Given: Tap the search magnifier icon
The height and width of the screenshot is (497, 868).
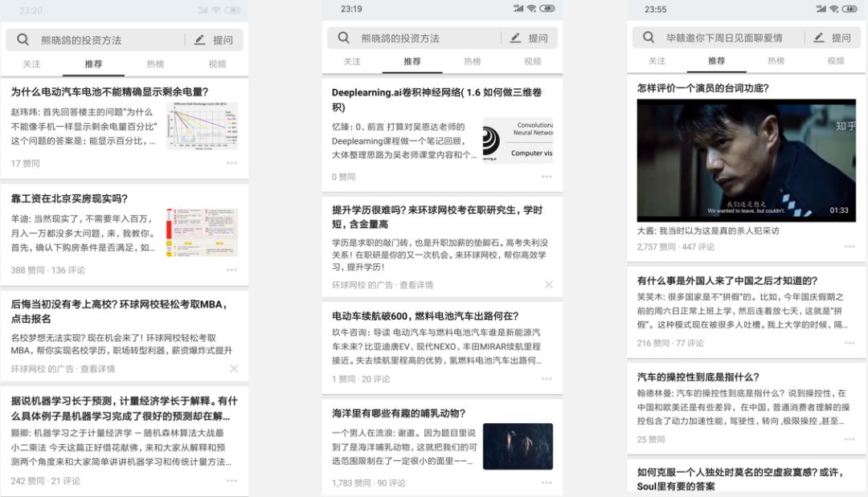Looking at the screenshot, I should pyautogui.click(x=23, y=38).
